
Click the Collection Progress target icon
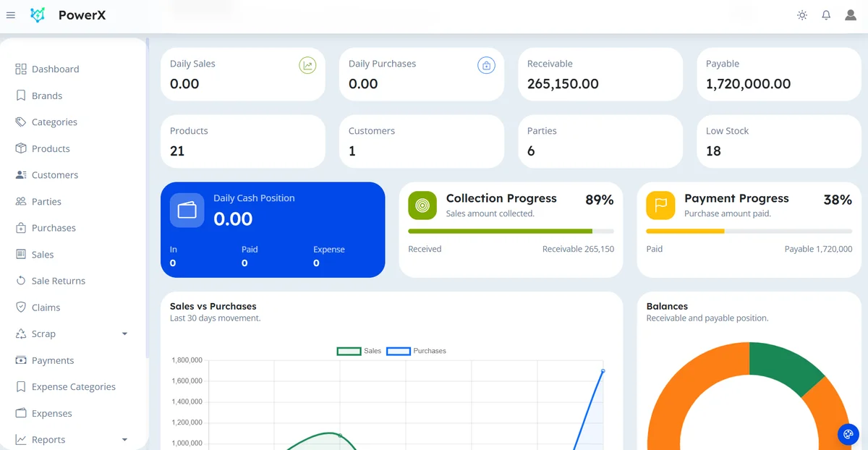pos(422,205)
